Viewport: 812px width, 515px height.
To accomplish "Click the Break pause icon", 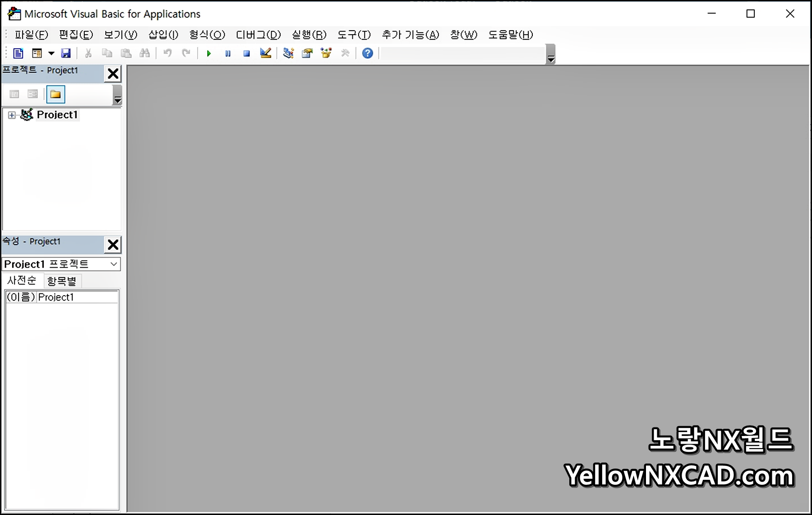I will pyautogui.click(x=228, y=53).
